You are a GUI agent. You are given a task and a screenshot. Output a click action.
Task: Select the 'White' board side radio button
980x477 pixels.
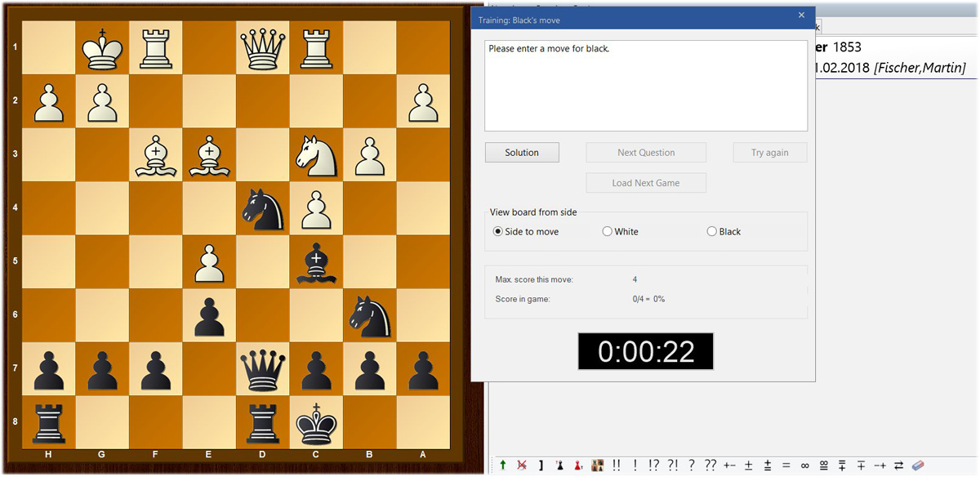pyautogui.click(x=607, y=232)
